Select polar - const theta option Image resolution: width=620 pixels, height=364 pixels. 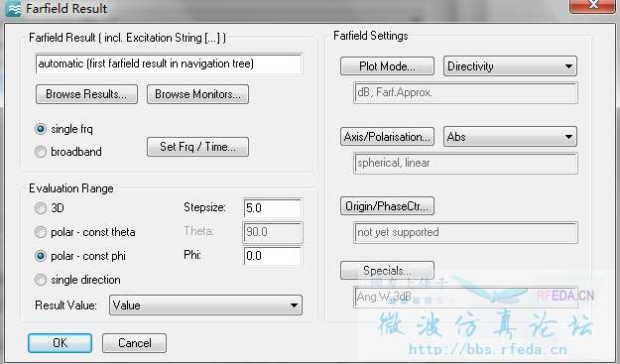(x=41, y=232)
